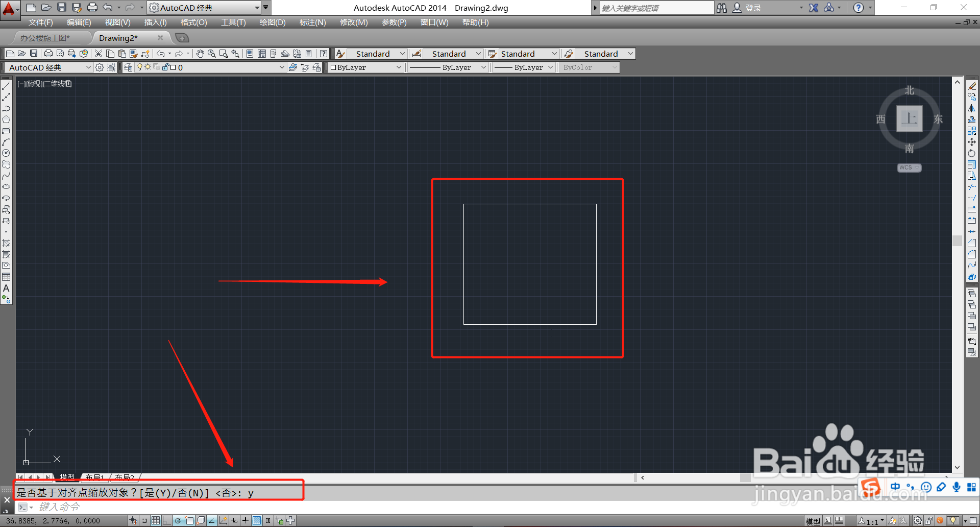Click the new drawing tab plus button
Image resolution: width=980 pixels, height=527 pixels.
182,38
